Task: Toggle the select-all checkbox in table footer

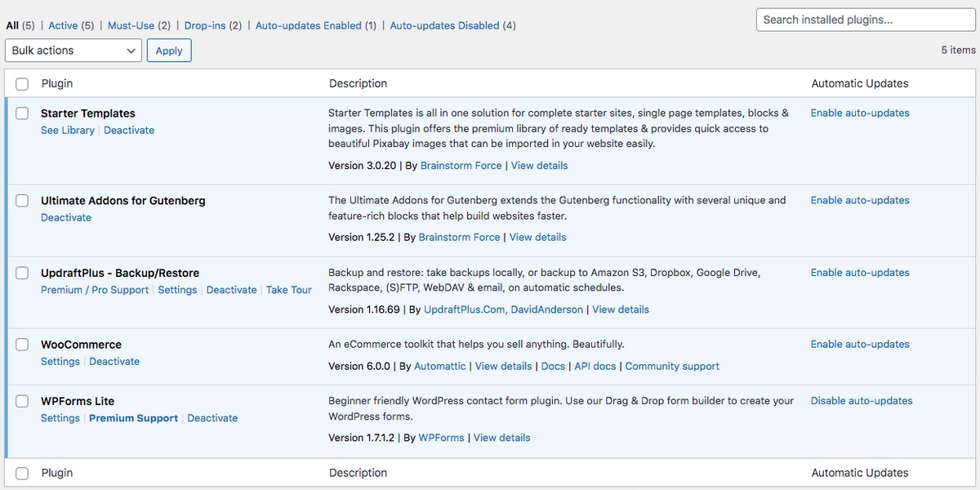Action: pyautogui.click(x=22, y=473)
